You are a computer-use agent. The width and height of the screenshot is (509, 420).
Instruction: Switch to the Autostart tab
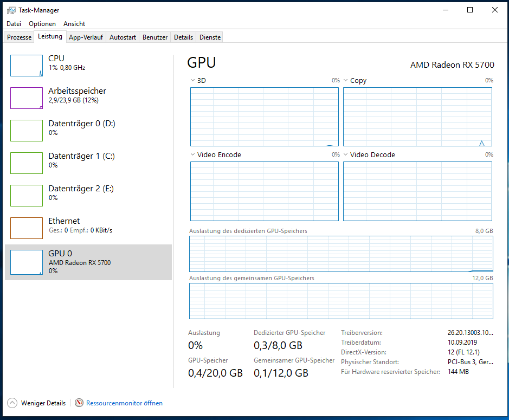pyautogui.click(x=123, y=37)
